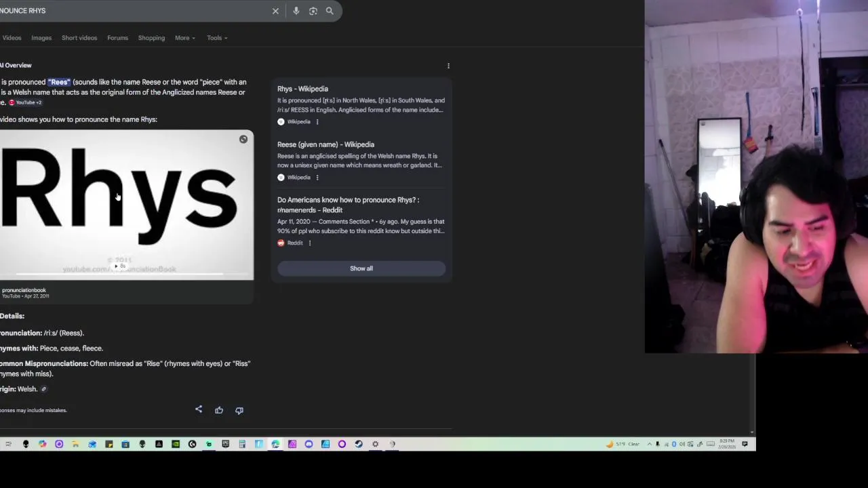This screenshot has width=868, height=488.
Task: Open the Rhys - Wikipedia source link
Action: pyautogui.click(x=302, y=89)
